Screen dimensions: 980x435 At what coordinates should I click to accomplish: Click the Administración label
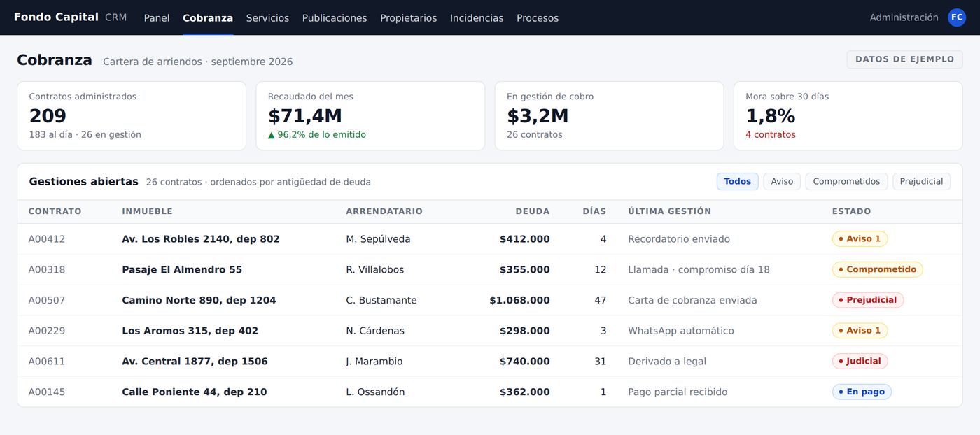(904, 17)
